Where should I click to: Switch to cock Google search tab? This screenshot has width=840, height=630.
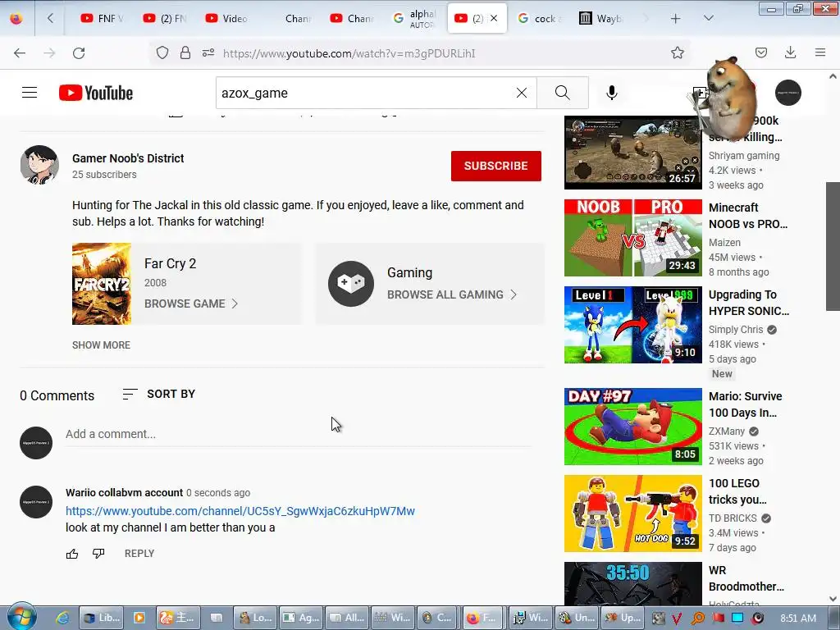(539, 19)
